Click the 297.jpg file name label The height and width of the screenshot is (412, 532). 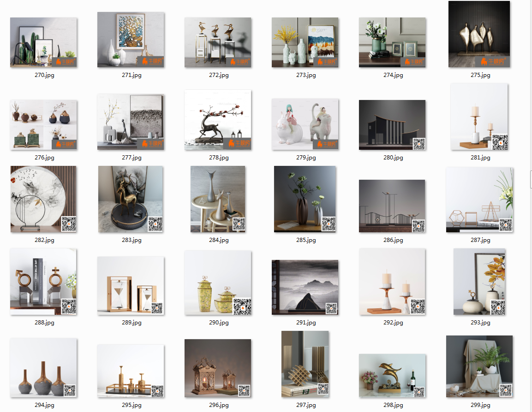(306, 405)
